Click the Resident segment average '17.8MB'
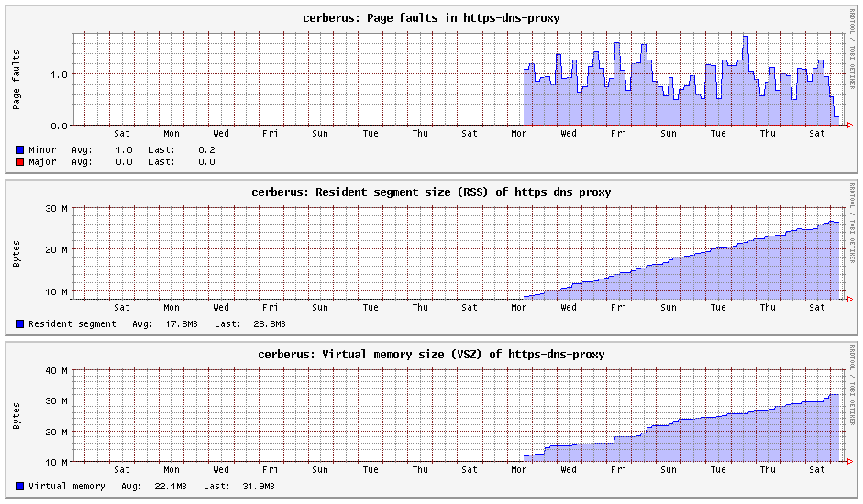Image resolution: width=863 pixels, height=504 pixels. (181, 324)
